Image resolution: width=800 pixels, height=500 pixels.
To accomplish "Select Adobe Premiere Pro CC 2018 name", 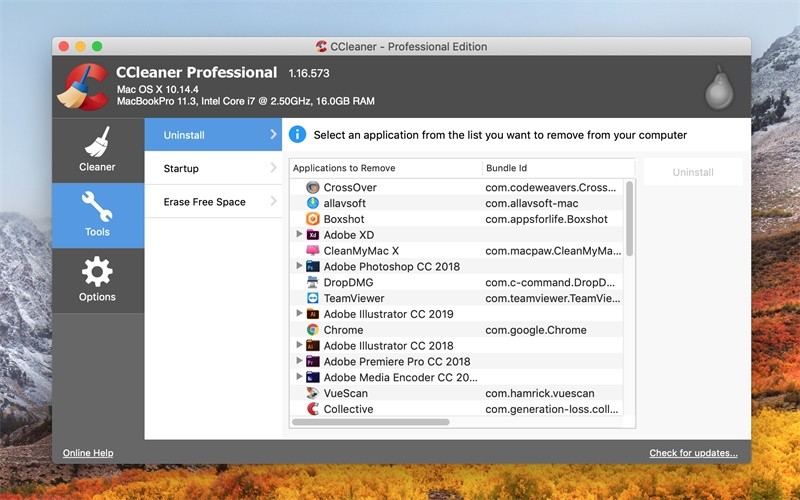I will tap(397, 361).
